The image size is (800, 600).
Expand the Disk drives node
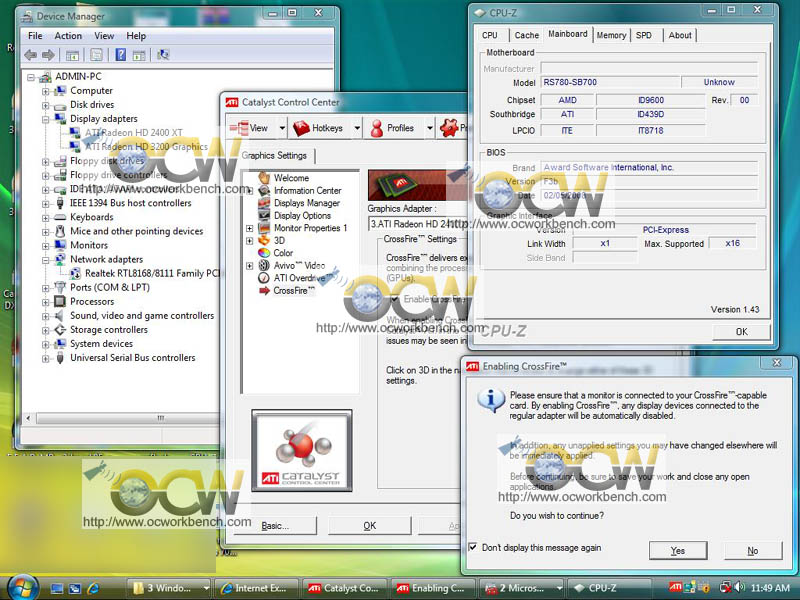pos(45,106)
